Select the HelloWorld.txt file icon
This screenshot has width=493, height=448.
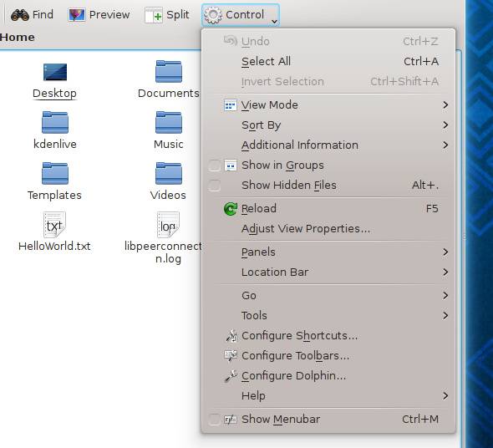[54, 225]
